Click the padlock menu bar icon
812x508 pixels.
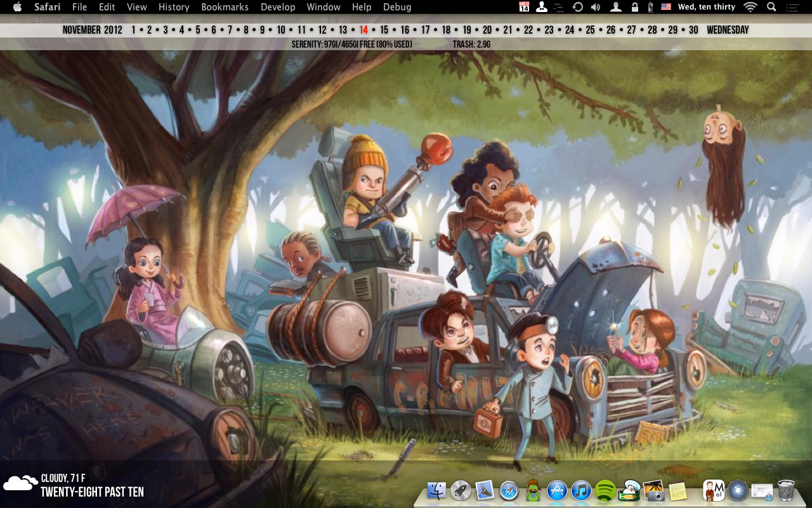635,7
